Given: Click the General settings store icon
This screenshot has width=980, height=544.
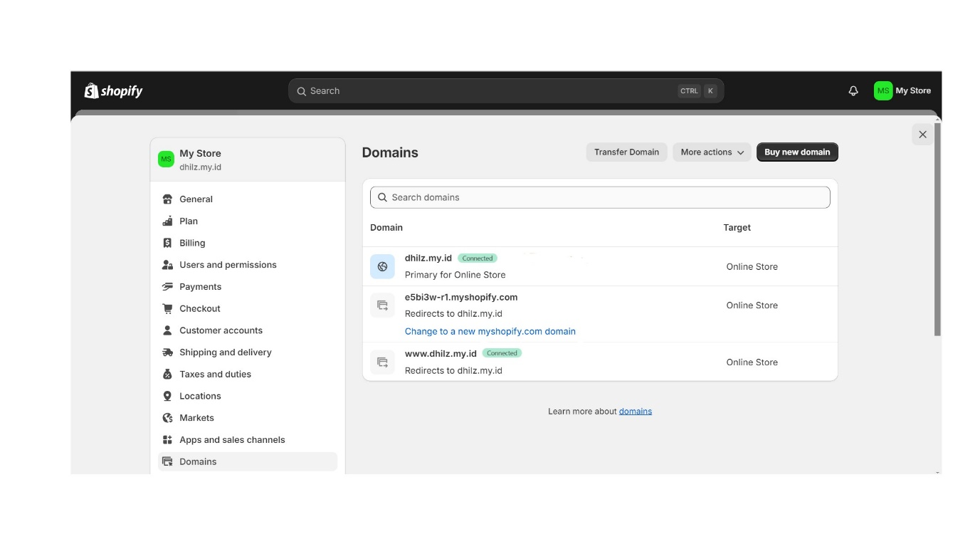Looking at the screenshot, I should (167, 199).
